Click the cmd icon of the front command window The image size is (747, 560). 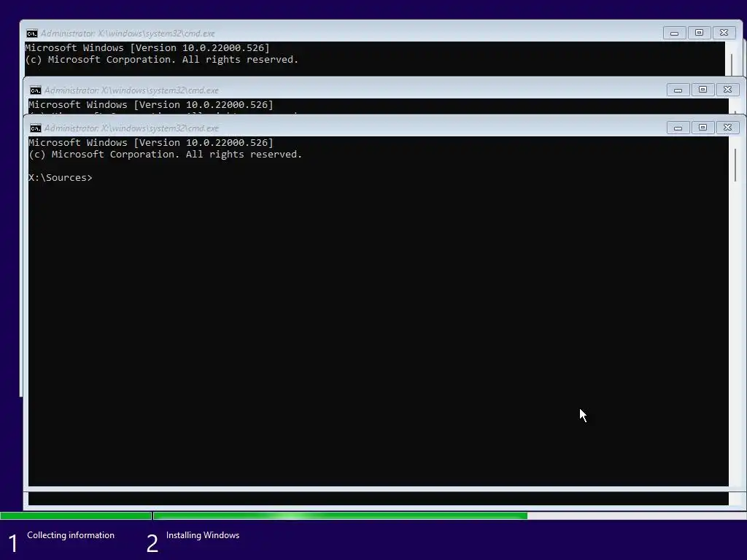pyautogui.click(x=35, y=128)
